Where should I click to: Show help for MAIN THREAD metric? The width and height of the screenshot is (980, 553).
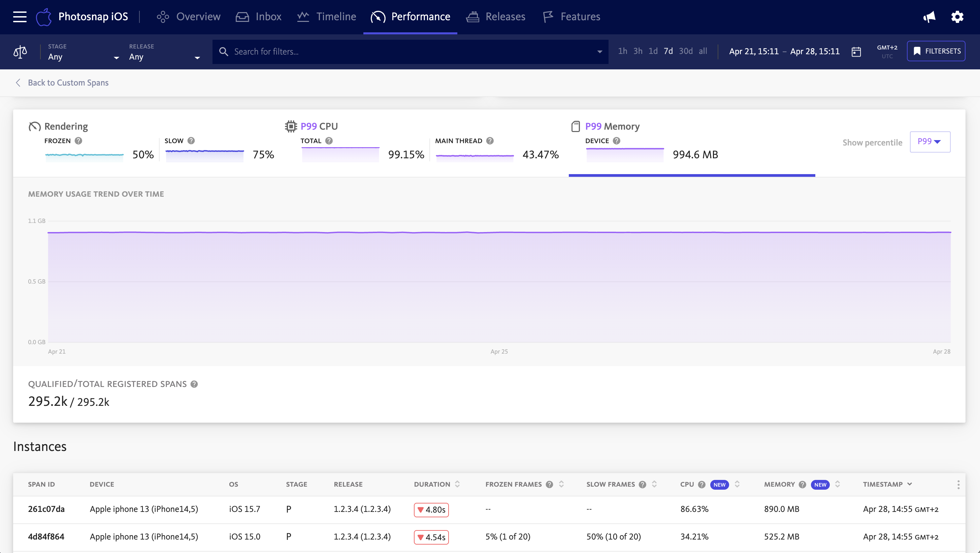pos(490,141)
